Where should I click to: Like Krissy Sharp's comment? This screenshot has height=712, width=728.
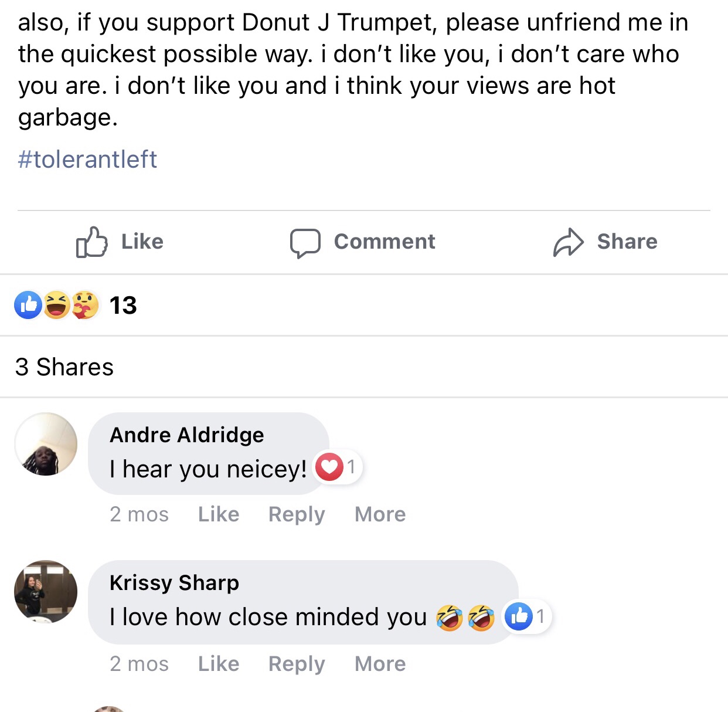tap(218, 664)
